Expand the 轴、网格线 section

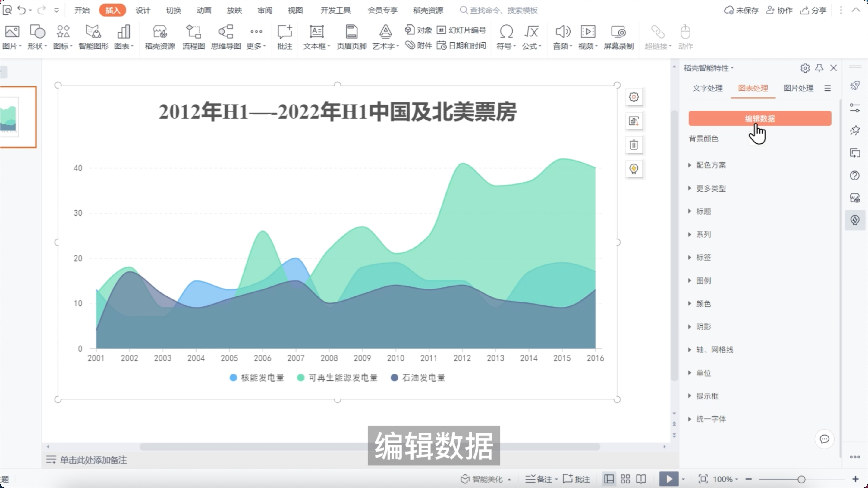point(711,349)
